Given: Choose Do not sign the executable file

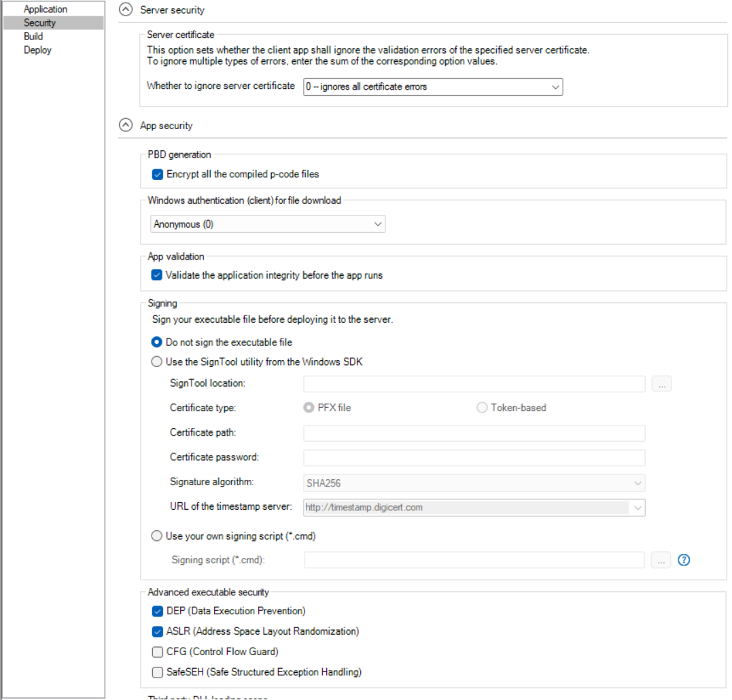Looking at the screenshot, I should [x=157, y=343].
